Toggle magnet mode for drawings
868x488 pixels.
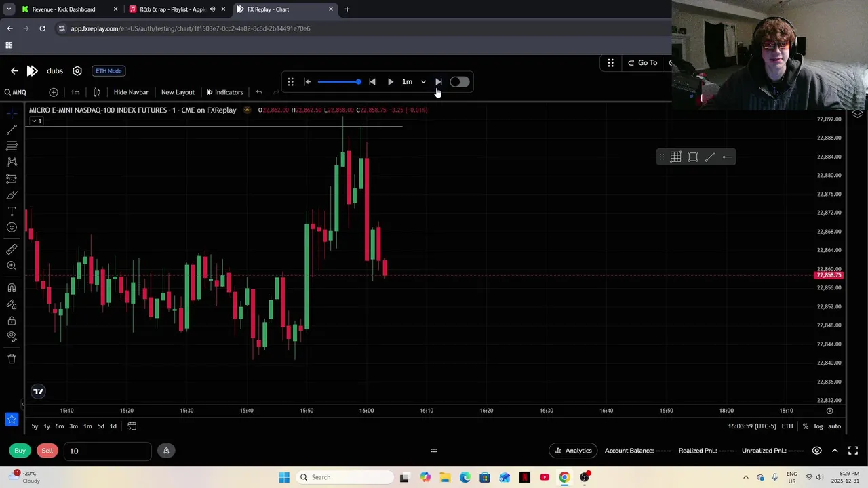tap(12, 288)
